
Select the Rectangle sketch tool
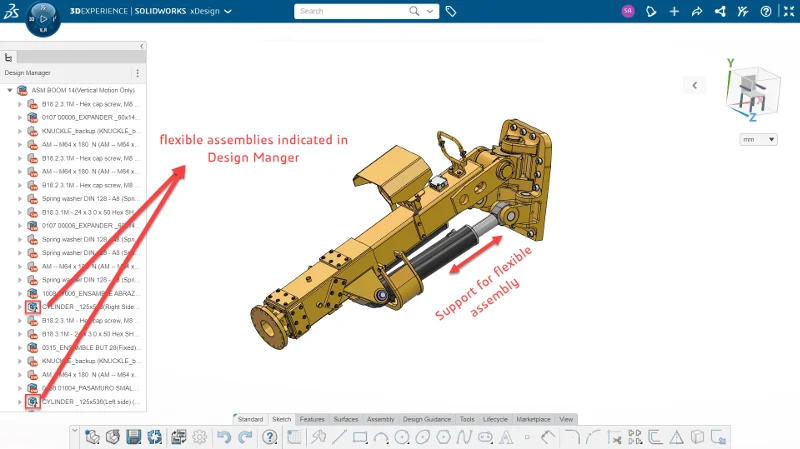360,437
